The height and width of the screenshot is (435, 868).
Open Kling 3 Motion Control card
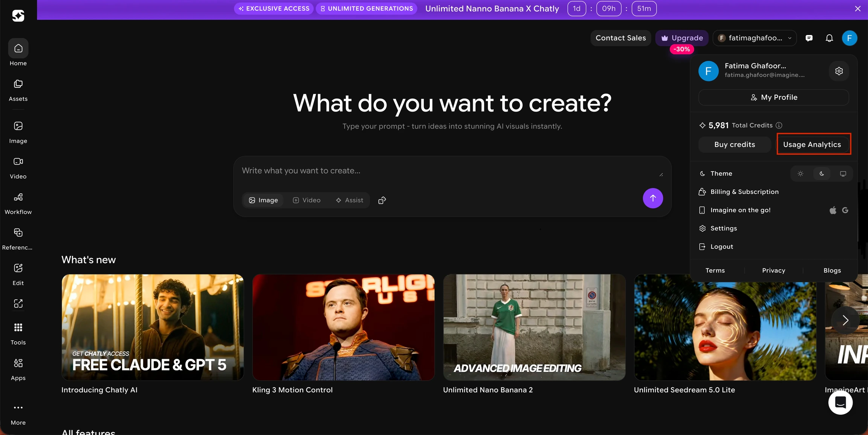point(343,334)
